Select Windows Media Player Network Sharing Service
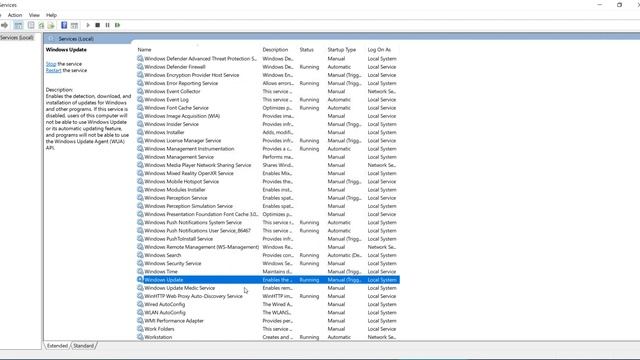Viewport: 640px width, 360px height. [x=198, y=165]
